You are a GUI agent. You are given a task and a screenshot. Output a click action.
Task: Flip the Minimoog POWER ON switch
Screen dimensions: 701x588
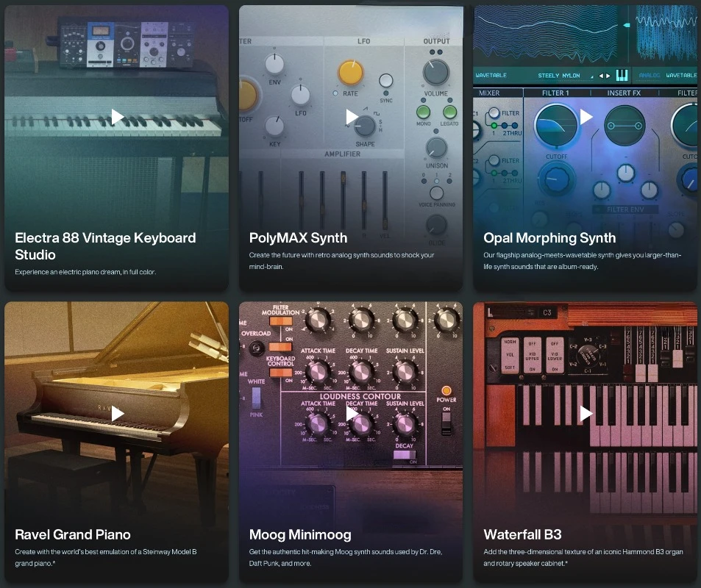click(x=446, y=423)
